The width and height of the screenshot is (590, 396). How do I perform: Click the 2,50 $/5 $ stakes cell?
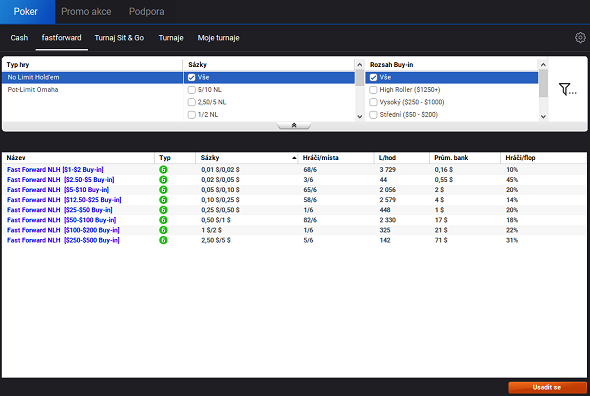[x=216, y=240]
